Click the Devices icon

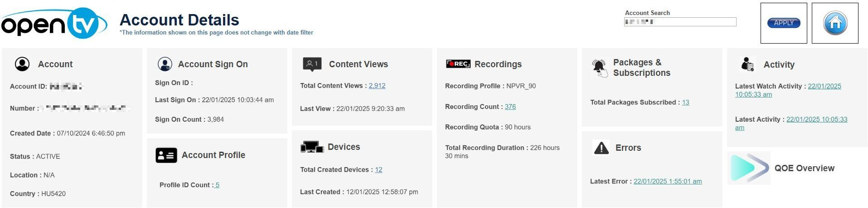pos(312,147)
